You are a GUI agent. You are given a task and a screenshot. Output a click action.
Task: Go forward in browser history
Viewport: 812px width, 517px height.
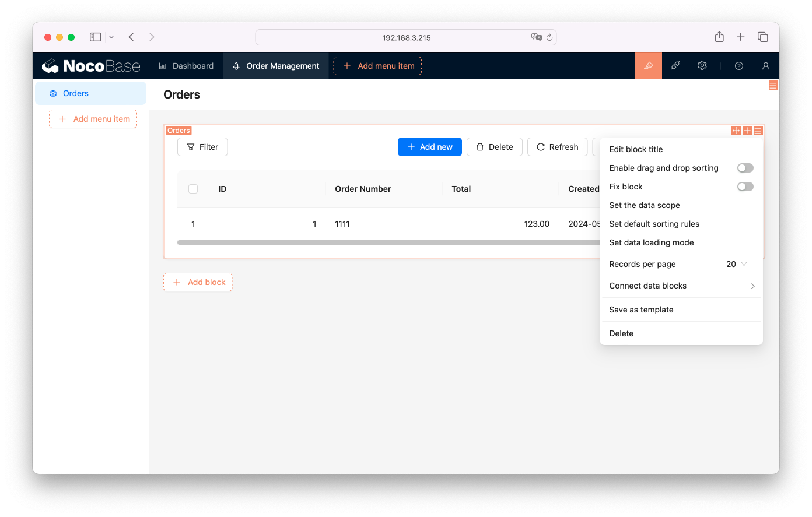[152, 37]
